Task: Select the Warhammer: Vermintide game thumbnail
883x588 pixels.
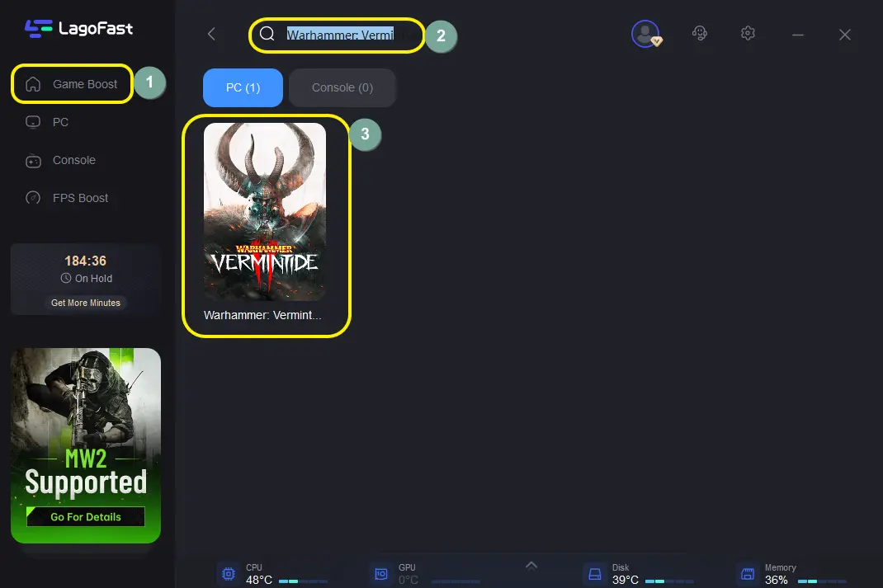Action: pyautogui.click(x=265, y=212)
